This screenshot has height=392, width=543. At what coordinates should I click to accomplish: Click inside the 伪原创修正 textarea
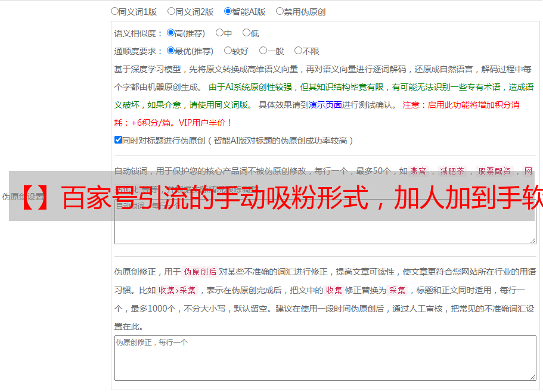tap(325, 358)
